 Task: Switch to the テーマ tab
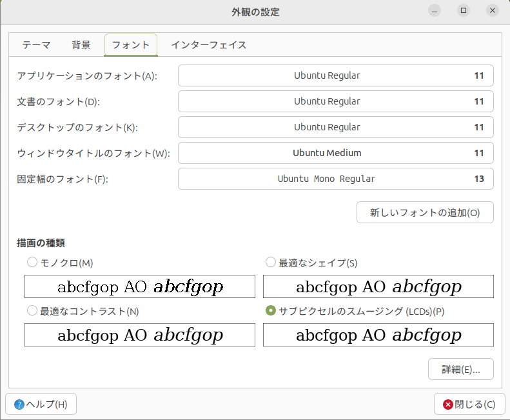(36, 45)
